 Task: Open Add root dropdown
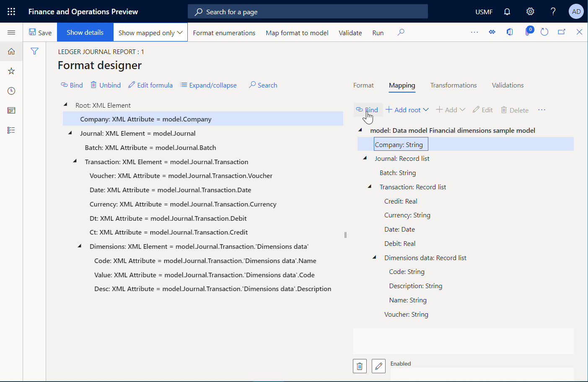point(407,110)
